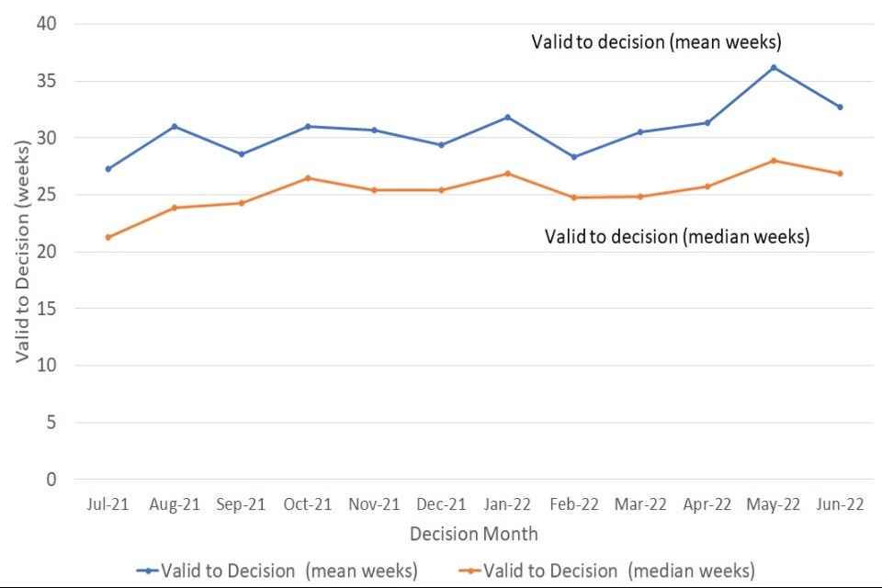This screenshot has width=882, height=588.
Task: Select the 'Valid to Decision (weeks)' y-axis title
Action: point(23,250)
